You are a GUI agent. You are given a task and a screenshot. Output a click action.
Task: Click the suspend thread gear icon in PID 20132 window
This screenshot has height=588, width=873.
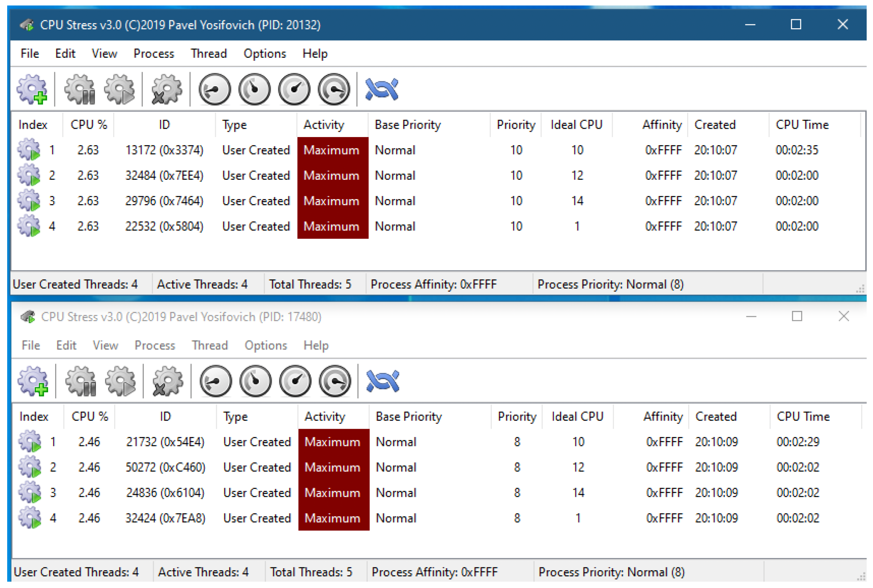pyautogui.click(x=80, y=89)
